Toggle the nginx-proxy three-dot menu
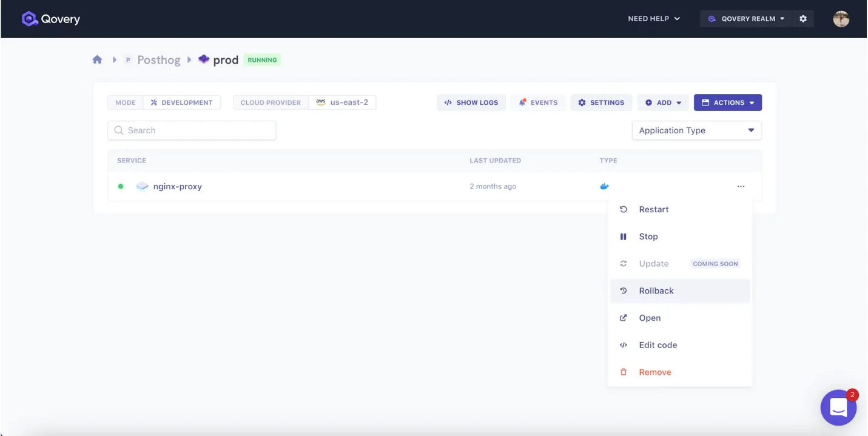Viewport: 868px width, 436px height. [x=741, y=186]
